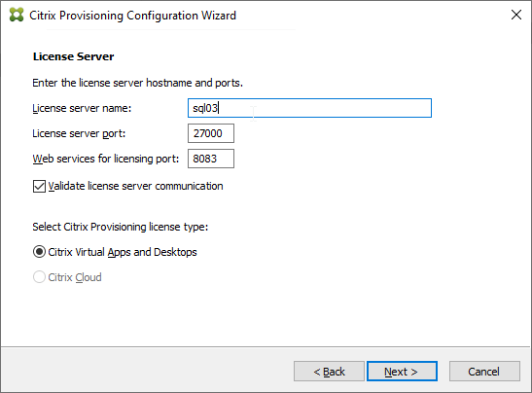Select the Citrix Cloud radio button
This screenshot has width=532, height=393.
[x=39, y=277]
